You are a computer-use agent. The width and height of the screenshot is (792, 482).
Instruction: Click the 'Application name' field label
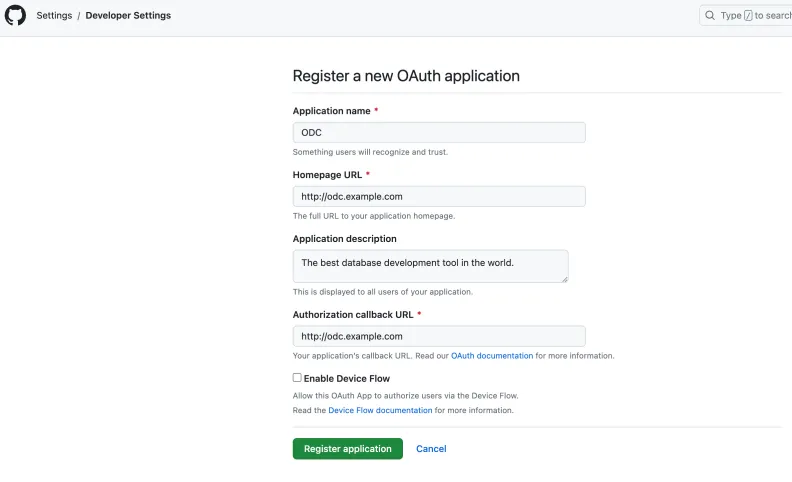coord(331,111)
